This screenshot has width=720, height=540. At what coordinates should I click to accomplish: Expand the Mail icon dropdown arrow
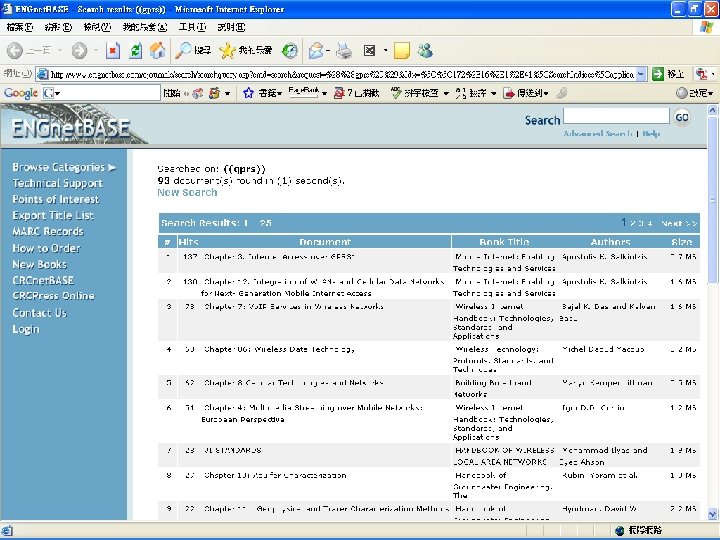coord(330,50)
